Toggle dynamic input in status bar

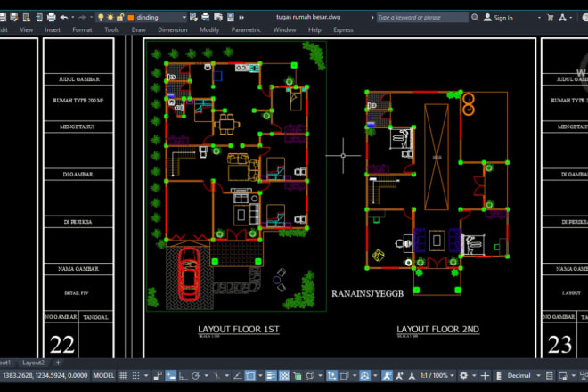coord(171,375)
